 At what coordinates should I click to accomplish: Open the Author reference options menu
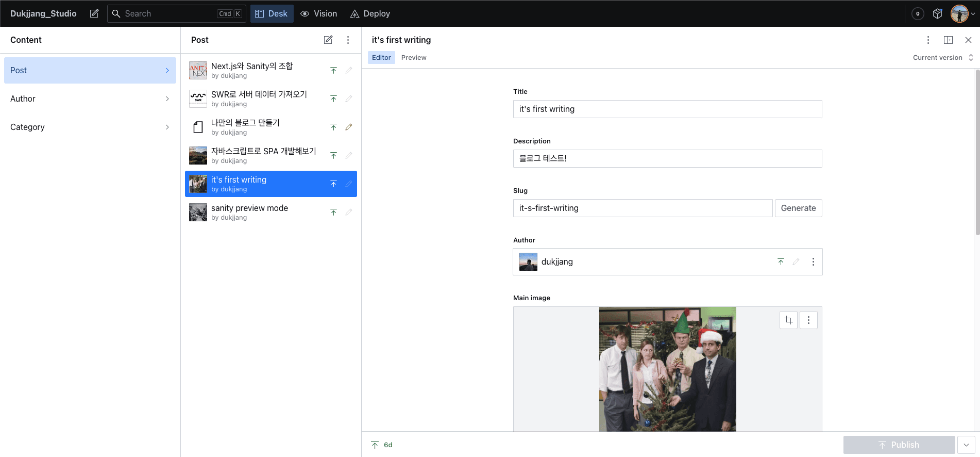[x=813, y=262]
